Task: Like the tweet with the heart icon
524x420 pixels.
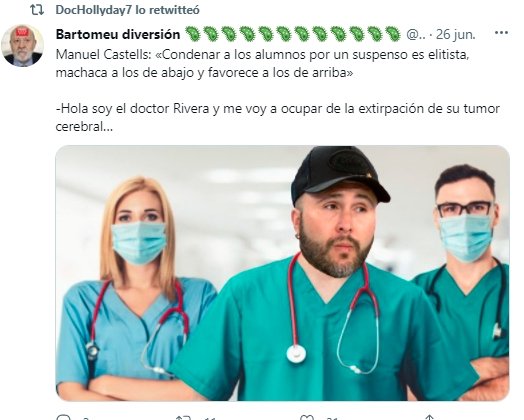Action: (x=307, y=418)
